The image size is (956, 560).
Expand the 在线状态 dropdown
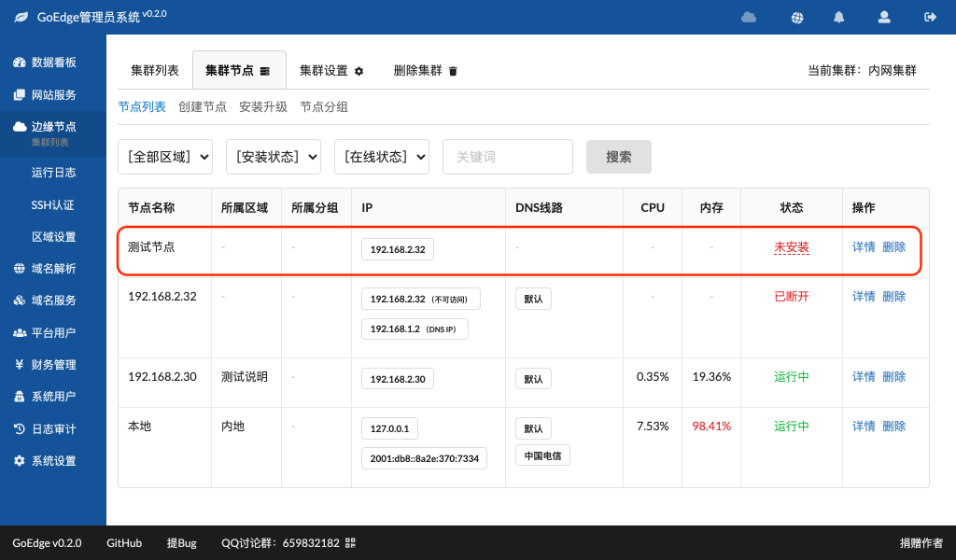pos(382,157)
